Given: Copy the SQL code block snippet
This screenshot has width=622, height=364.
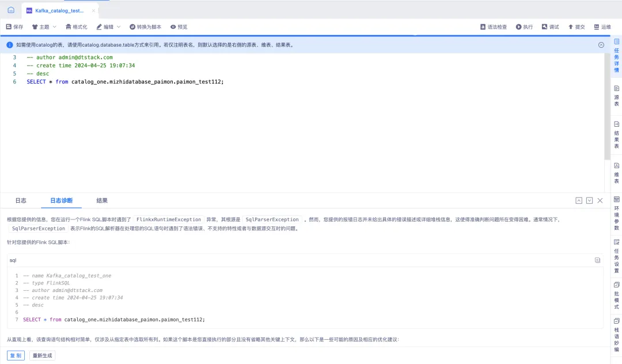Looking at the screenshot, I should point(597,260).
